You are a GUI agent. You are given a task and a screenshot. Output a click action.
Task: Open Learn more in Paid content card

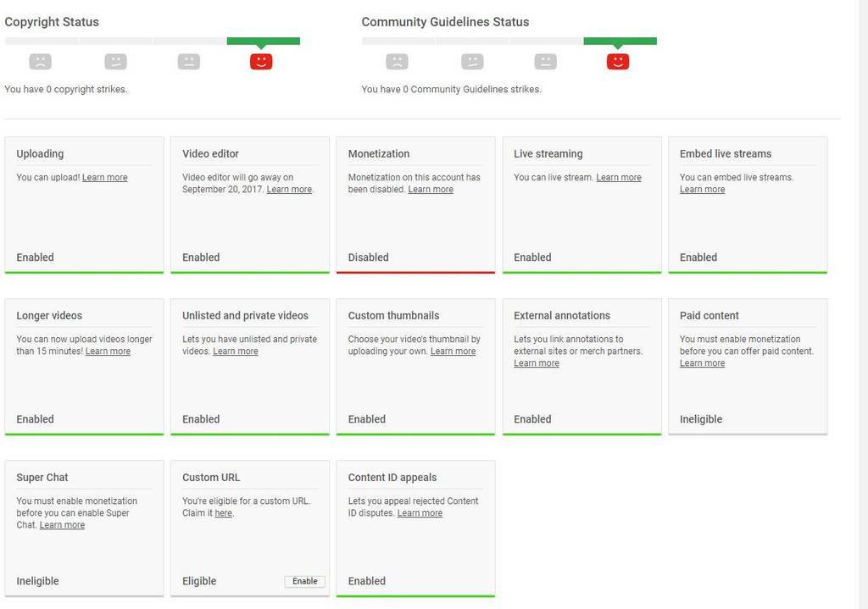pyautogui.click(x=702, y=363)
